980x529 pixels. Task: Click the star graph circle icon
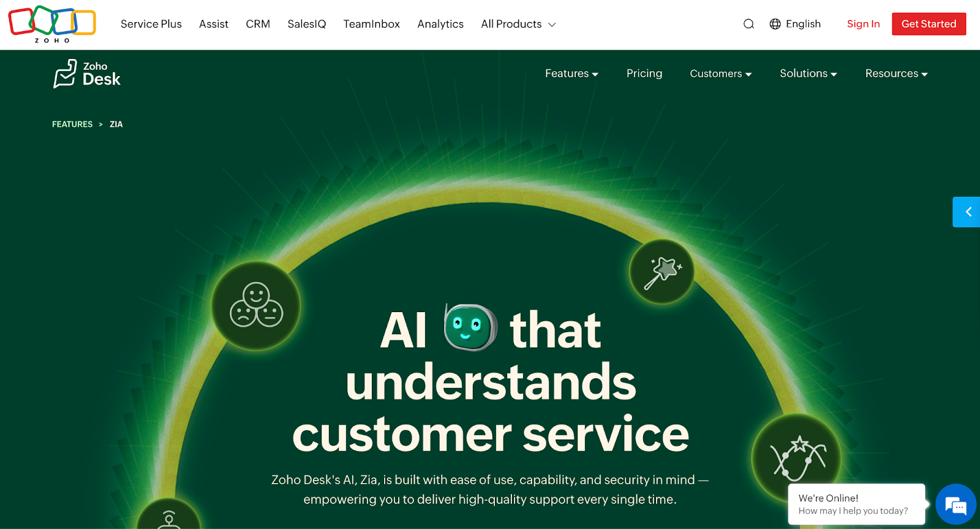point(796,458)
